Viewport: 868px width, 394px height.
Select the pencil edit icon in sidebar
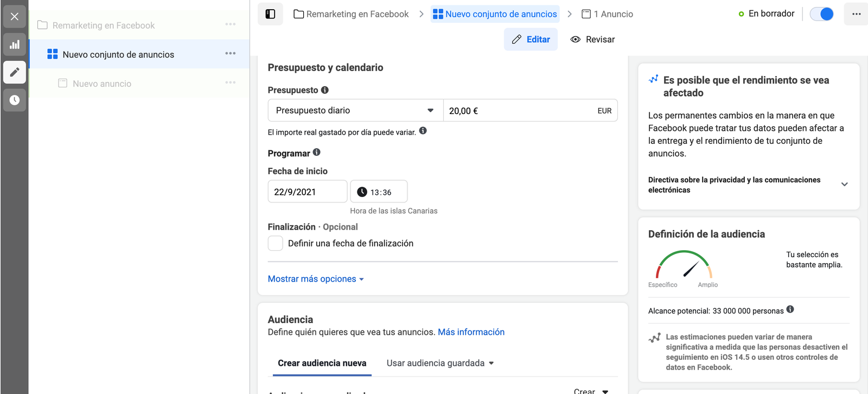point(15,72)
